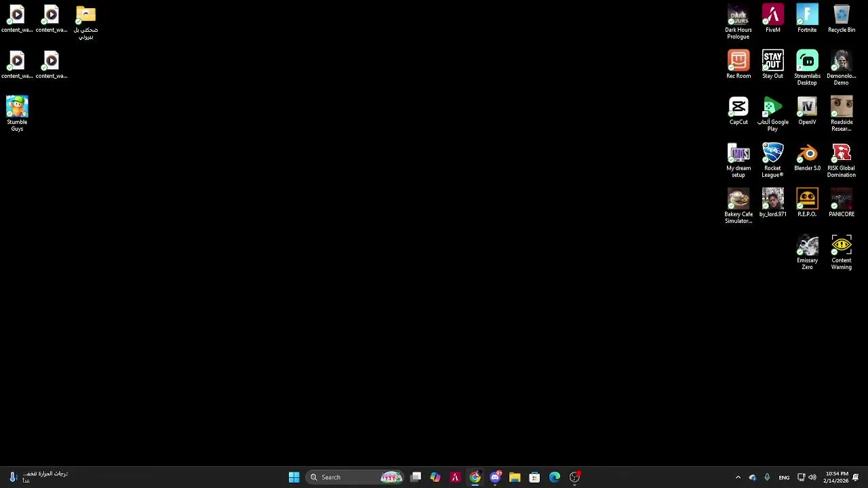868x488 pixels.
Task: Open Streamlabs Desktop shortcut
Action: [807, 68]
